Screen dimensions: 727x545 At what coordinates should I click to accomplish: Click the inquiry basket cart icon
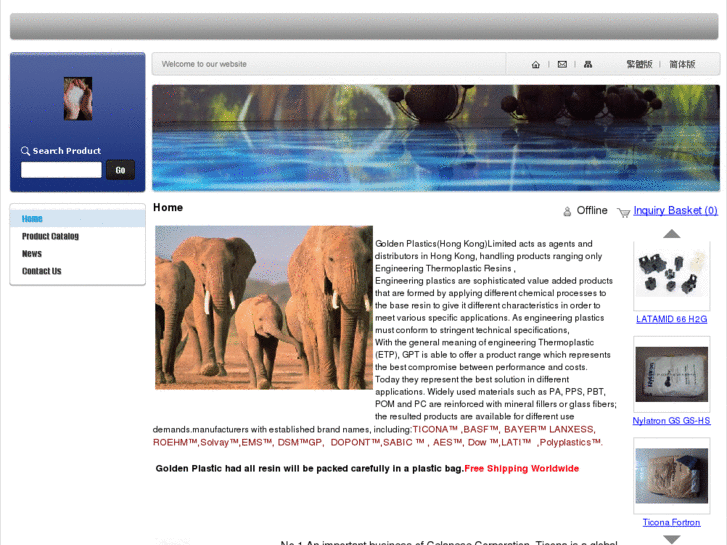[624, 212]
